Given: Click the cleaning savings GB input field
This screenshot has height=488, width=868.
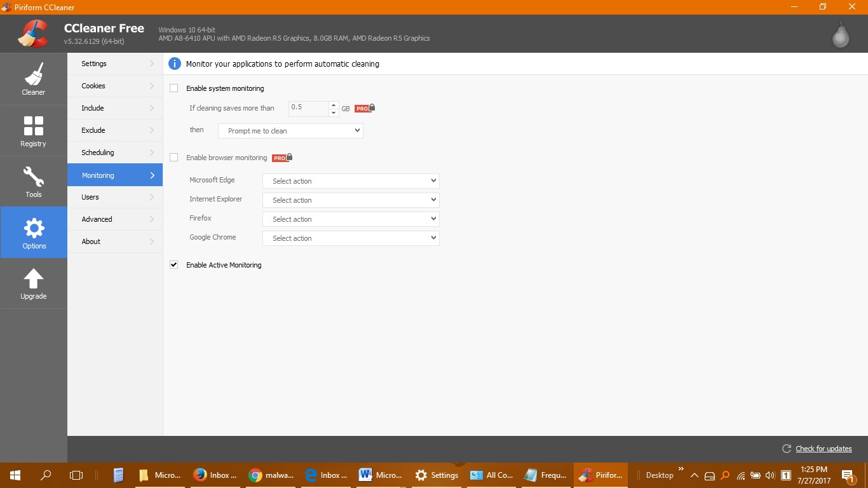Looking at the screenshot, I should [x=308, y=108].
